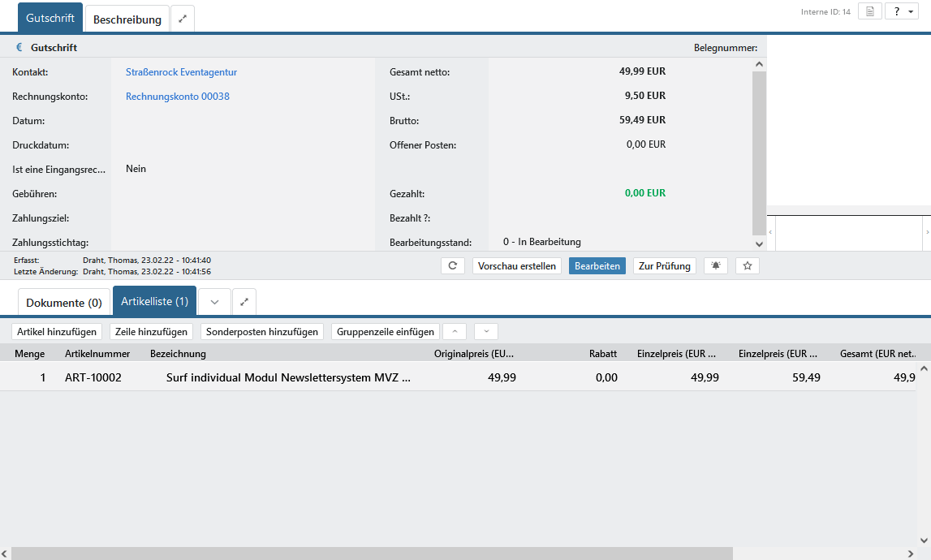Switch to the Beschreibung tab
The width and height of the screenshot is (931, 560).
[x=127, y=19]
